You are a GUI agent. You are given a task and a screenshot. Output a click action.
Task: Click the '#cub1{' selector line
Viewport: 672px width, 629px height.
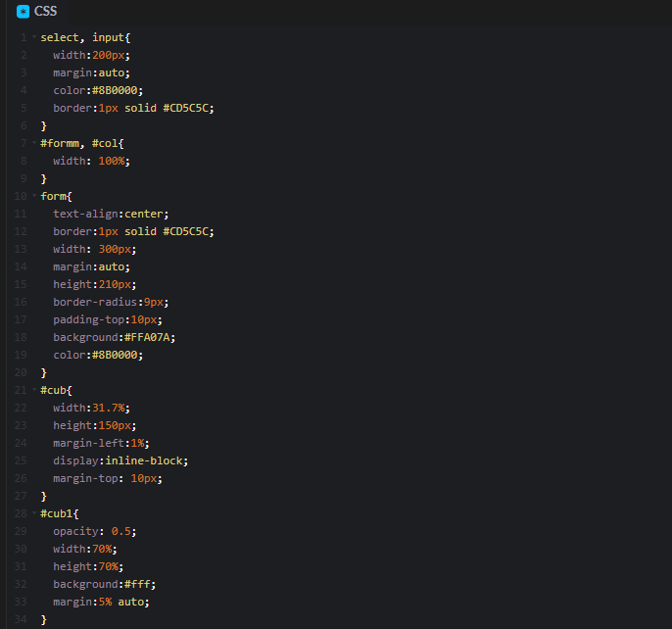point(60,513)
